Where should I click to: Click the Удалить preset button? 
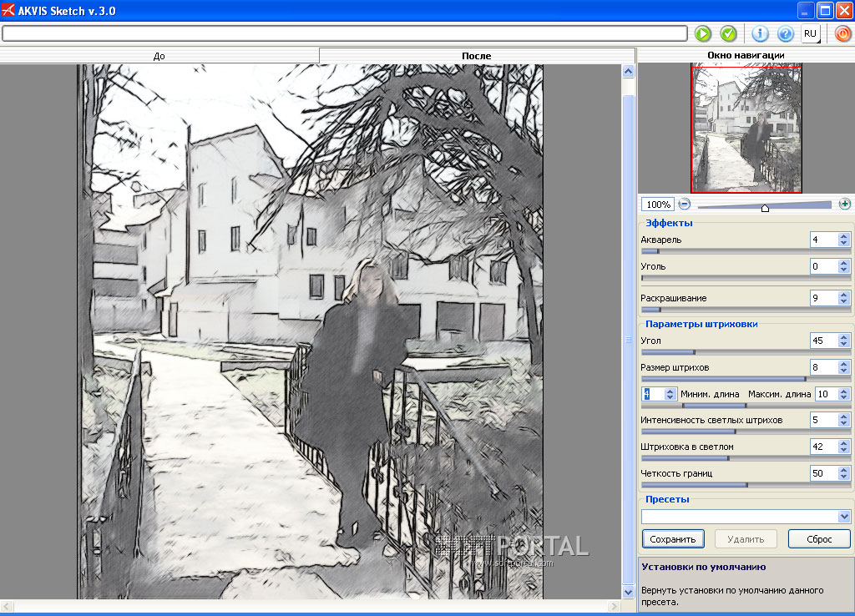click(x=745, y=538)
